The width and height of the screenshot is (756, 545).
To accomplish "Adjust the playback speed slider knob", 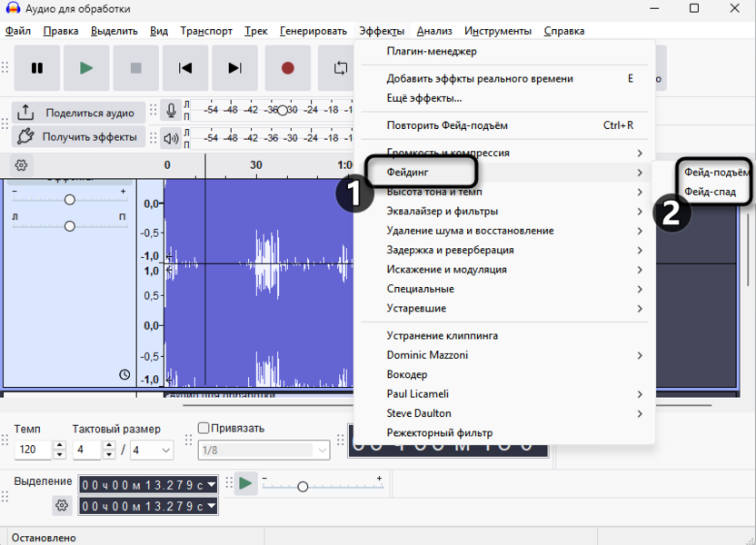I will (303, 486).
